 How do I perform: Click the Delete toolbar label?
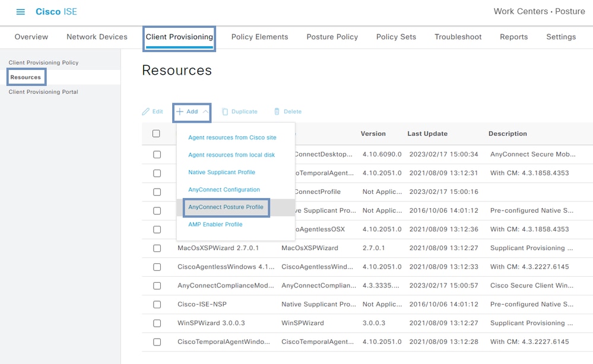pyautogui.click(x=293, y=111)
